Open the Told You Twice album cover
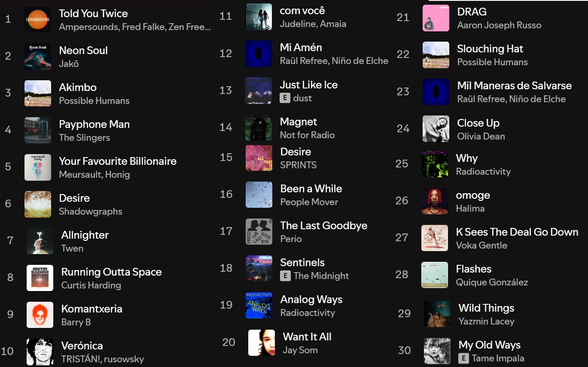 (x=38, y=19)
